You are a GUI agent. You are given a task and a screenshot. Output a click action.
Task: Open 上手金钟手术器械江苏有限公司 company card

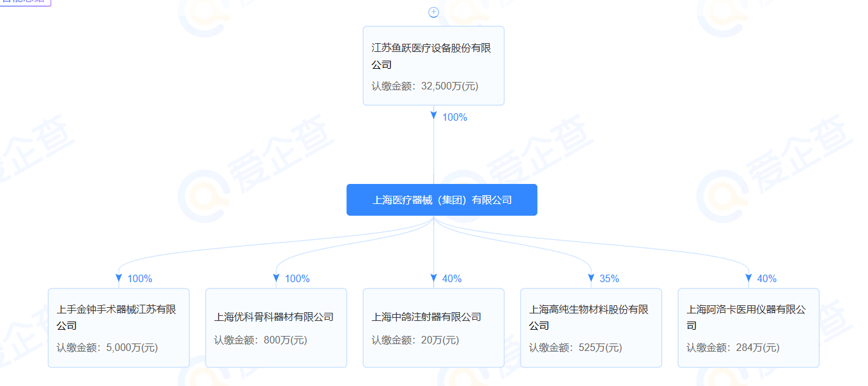tap(119, 328)
